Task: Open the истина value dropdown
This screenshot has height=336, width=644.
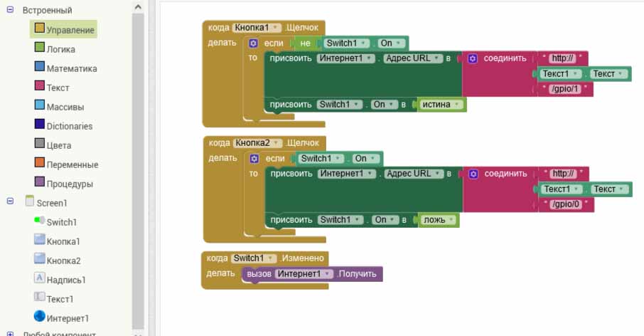Action: click(x=457, y=105)
